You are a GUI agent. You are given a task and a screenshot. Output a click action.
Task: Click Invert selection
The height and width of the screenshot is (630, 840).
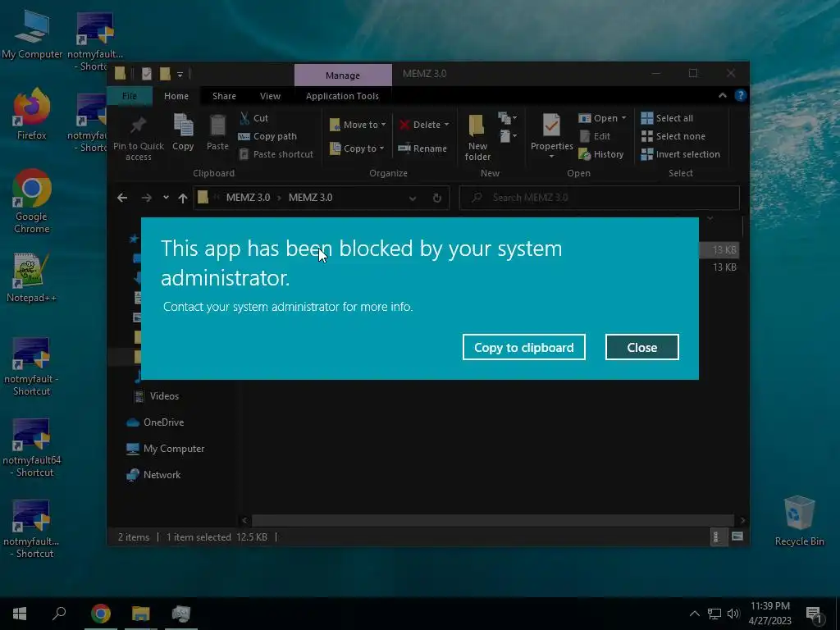[x=680, y=154]
